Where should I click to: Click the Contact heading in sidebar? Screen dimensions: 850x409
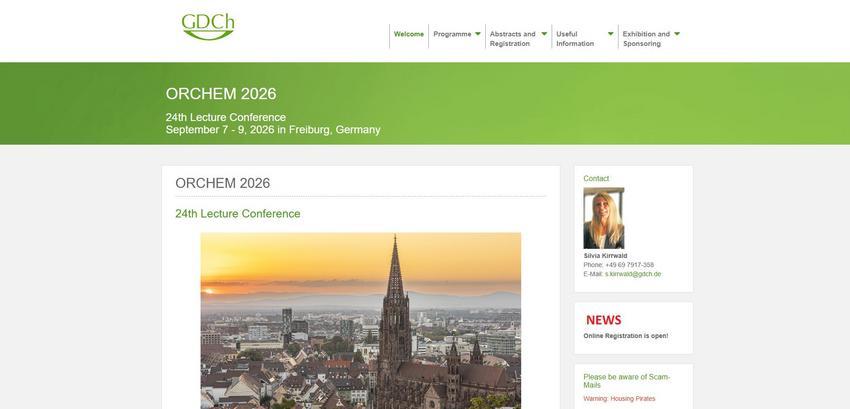pos(596,178)
